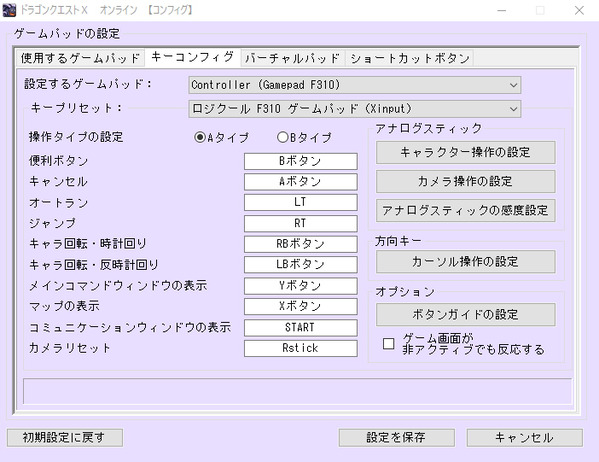This screenshot has height=462, width=599.
Task: Open カーソル操作の設定 button
Action: pyautogui.click(x=466, y=262)
